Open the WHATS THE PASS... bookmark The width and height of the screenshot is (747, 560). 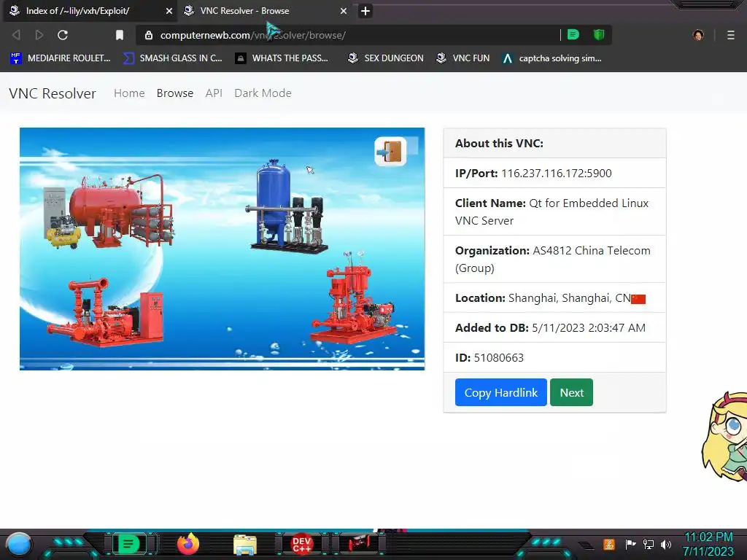(x=282, y=58)
